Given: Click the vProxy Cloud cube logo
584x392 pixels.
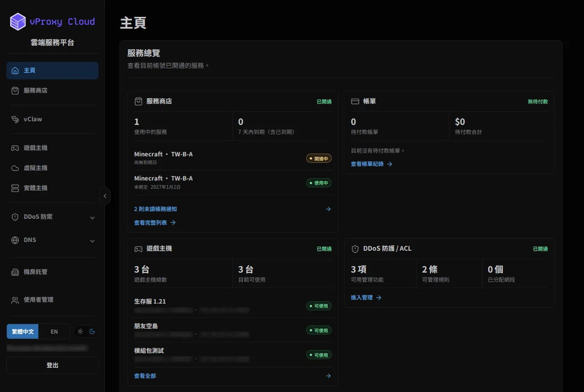Looking at the screenshot, I should point(18,21).
